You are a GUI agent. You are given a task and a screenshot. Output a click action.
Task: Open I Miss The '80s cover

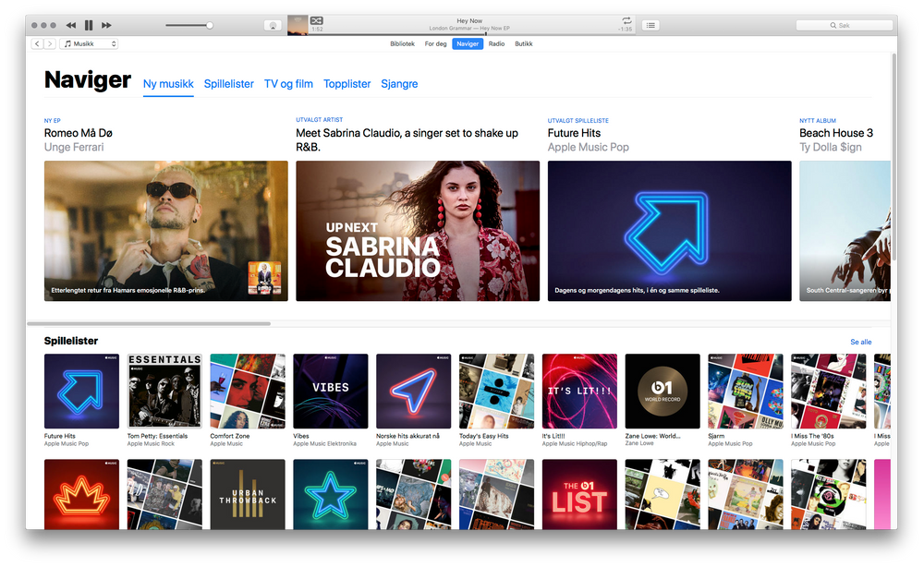[x=829, y=391]
